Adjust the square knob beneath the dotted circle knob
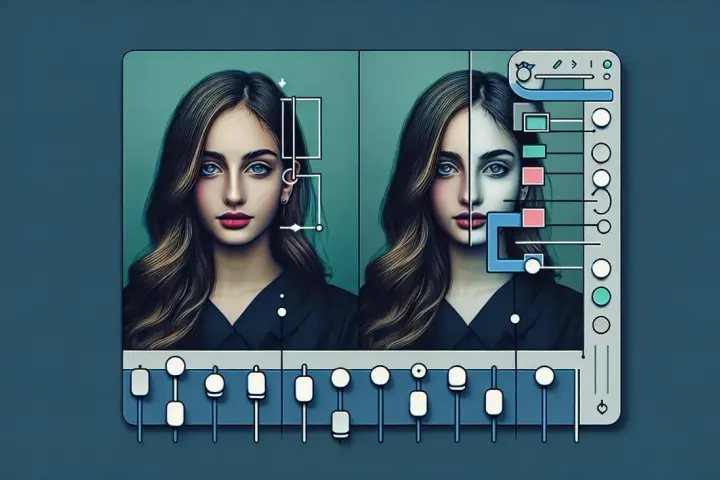Screen dimensions: 720x480 pyautogui.click(x=418, y=404)
